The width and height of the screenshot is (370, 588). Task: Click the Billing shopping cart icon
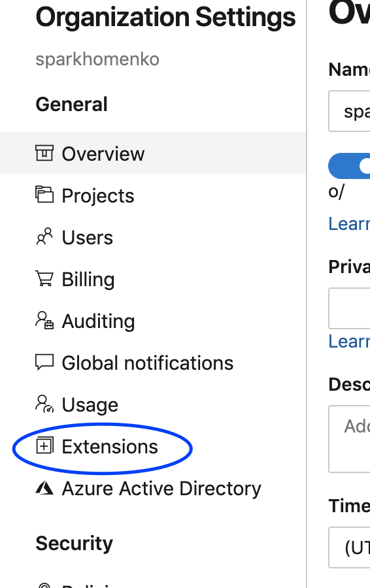[x=44, y=278]
